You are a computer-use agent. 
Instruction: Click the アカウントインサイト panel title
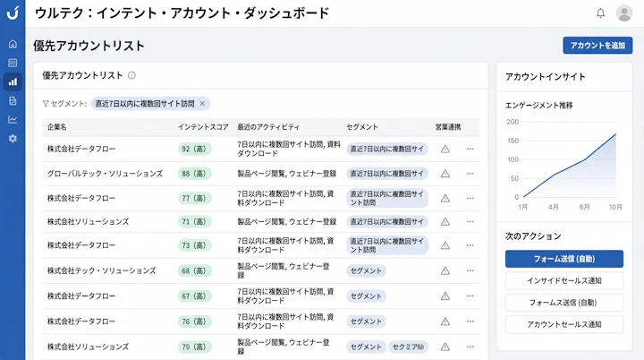point(545,76)
